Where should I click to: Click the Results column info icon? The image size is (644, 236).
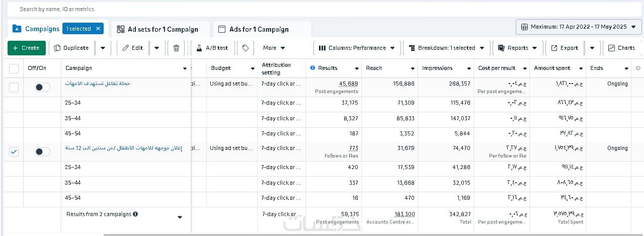click(x=312, y=68)
